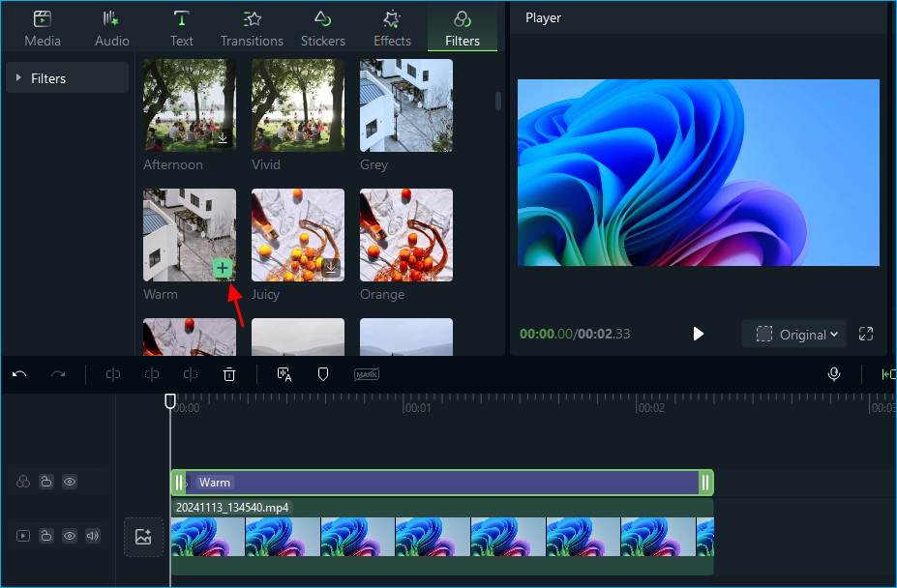Play the video in the Player
This screenshot has height=588, width=897.
pyautogui.click(x=698, y=334)
